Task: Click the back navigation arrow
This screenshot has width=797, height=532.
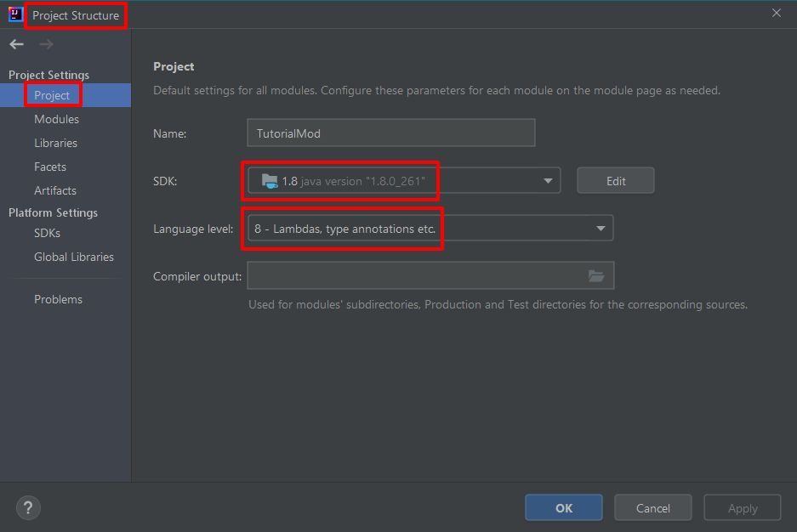Action: click(x=17, y=44)
